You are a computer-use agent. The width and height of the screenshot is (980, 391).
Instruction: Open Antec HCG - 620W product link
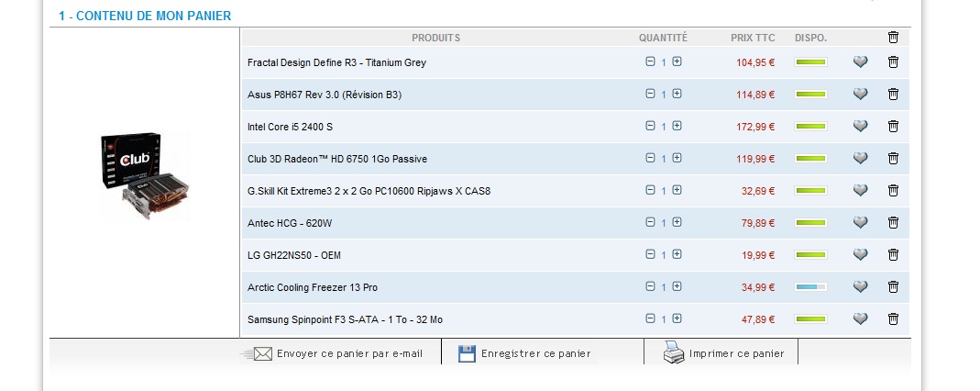coord(290,223)
